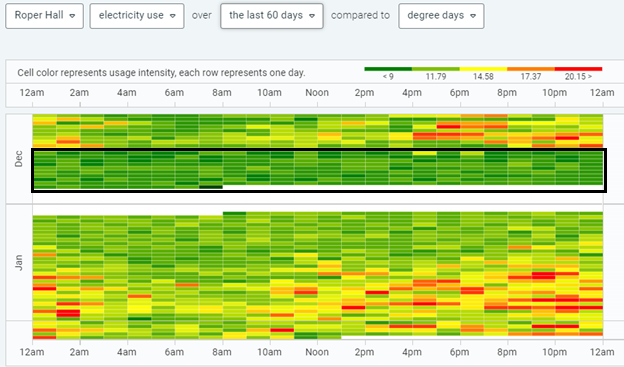Select the orange 17.37 legend swatch

531,69
